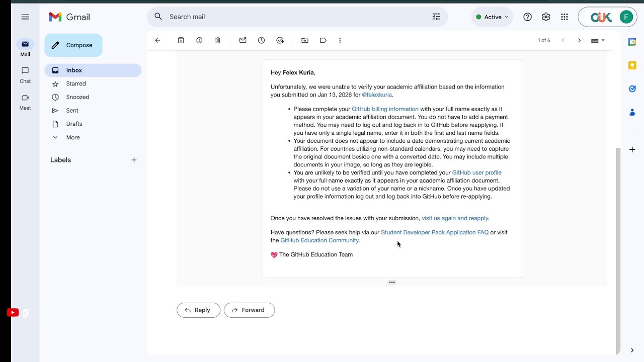Open Google Calendar side panel
Screen dimensions: 644x362
pos(632,42)
